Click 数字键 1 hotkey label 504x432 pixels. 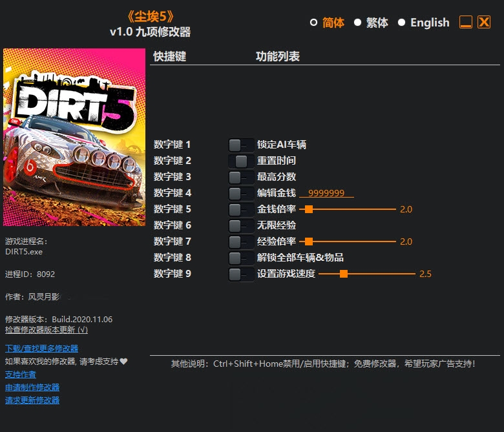click(x=172, y=145)
